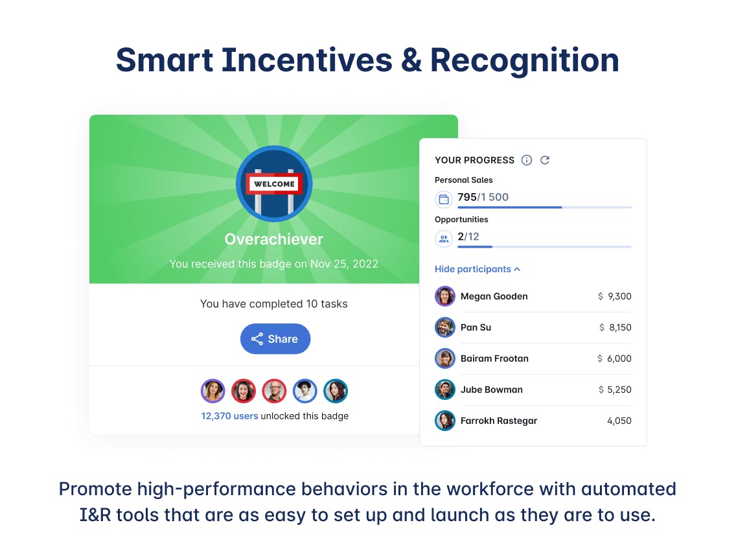Click Jube Bowman's avatar

click(x=445, y=390)
